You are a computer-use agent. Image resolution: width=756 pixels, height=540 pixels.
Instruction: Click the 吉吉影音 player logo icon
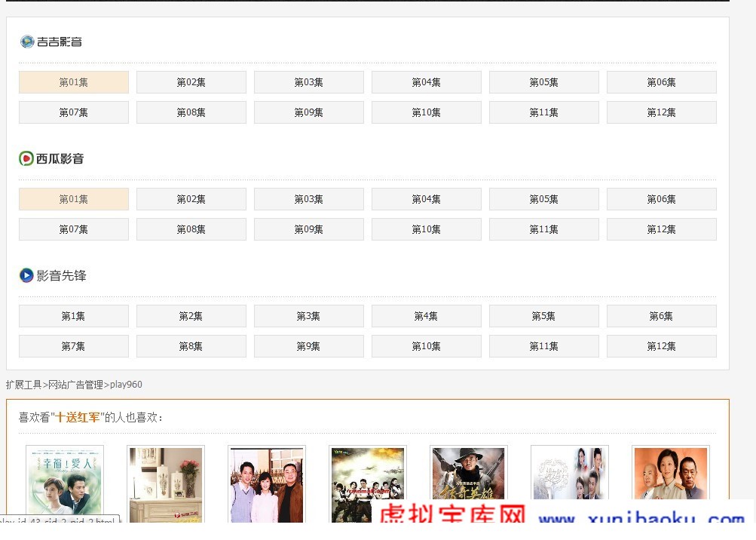coord(27,41)
